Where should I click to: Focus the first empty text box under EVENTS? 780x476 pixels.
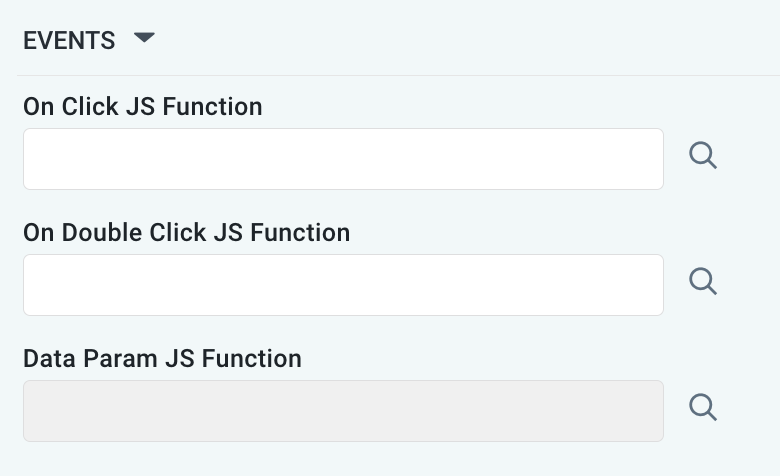pos(343,159)
